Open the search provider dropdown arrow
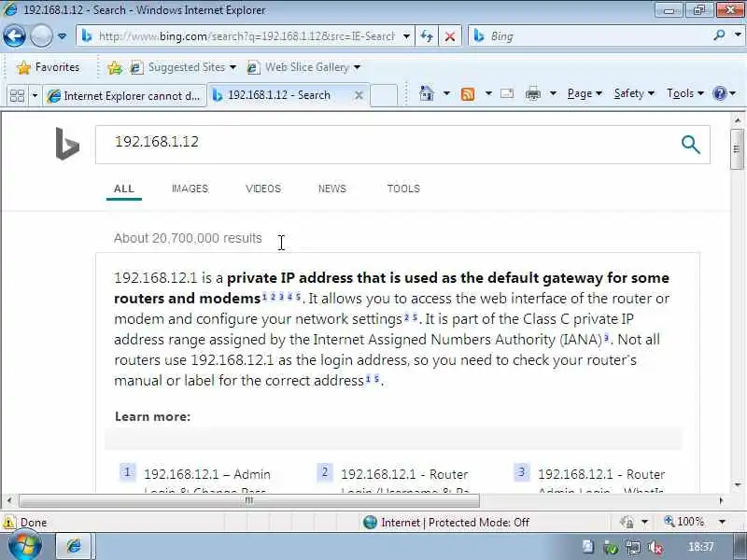The image size is (747, 560). pyautogui.click(x=738, y=35)
